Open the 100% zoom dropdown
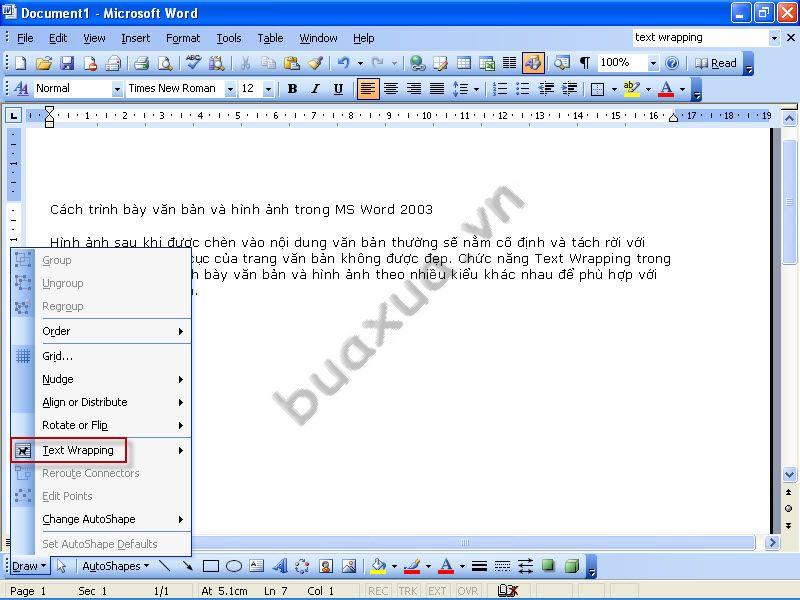This screenshot has width=800, height=600. point(653,63)
